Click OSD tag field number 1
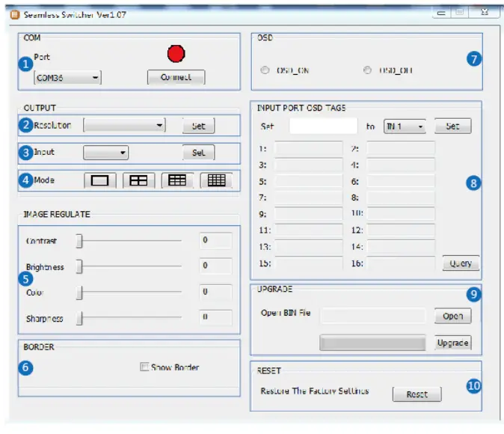The width and height of the screenshot is (504, 434). pyautogui.click(x=309, y=148)
